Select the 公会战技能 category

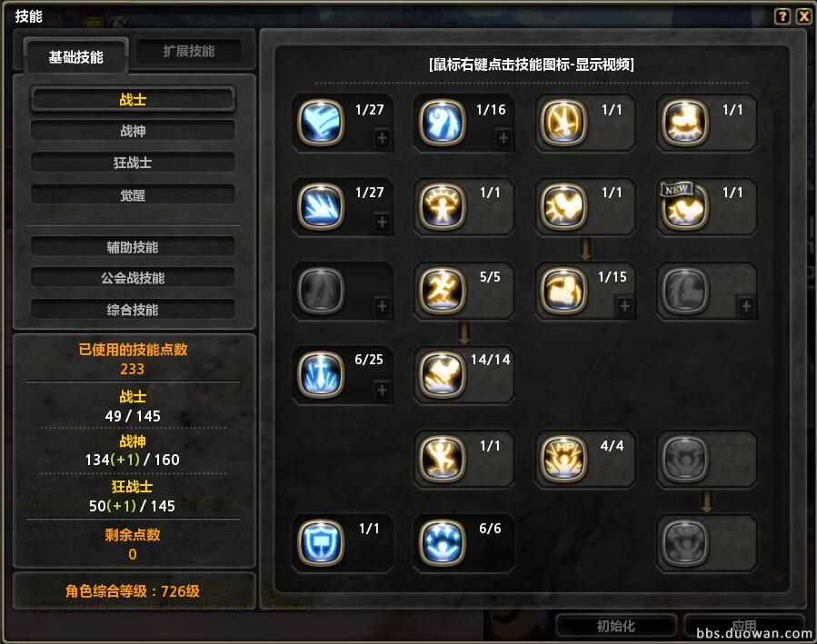click(x=133, y=278)
